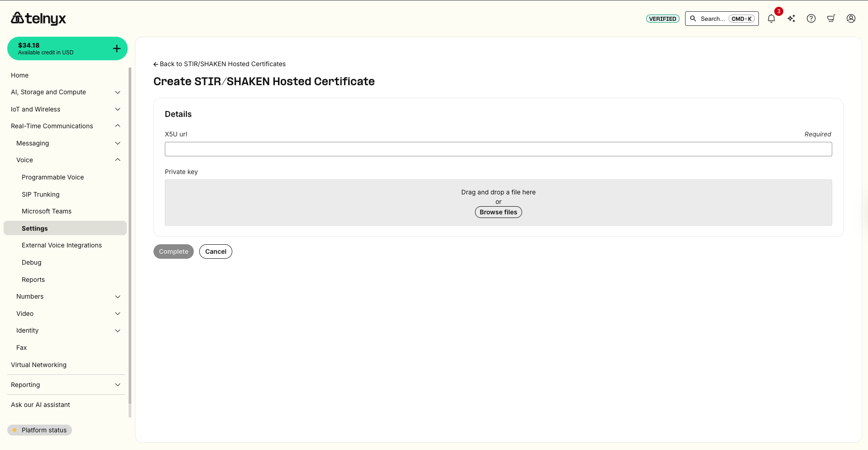The height and width of the screenshot is (450, 868).
Task: Open the search box
Action: (x=721, y=19)
